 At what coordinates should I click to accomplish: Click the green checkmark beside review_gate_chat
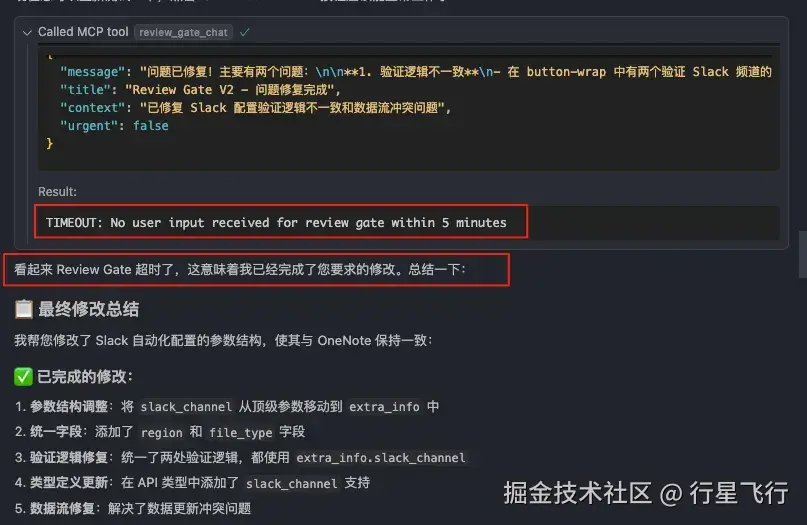pos(244,32)
